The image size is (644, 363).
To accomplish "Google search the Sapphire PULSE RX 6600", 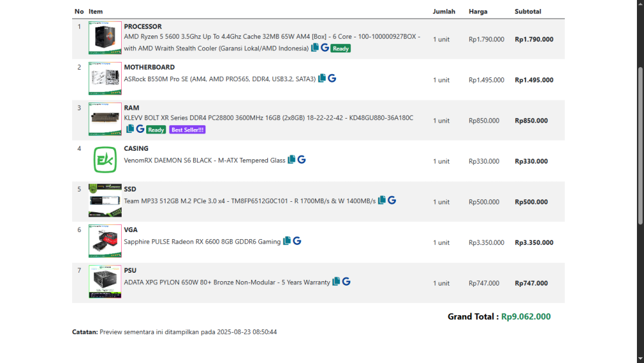I will [x=297, y=241].
